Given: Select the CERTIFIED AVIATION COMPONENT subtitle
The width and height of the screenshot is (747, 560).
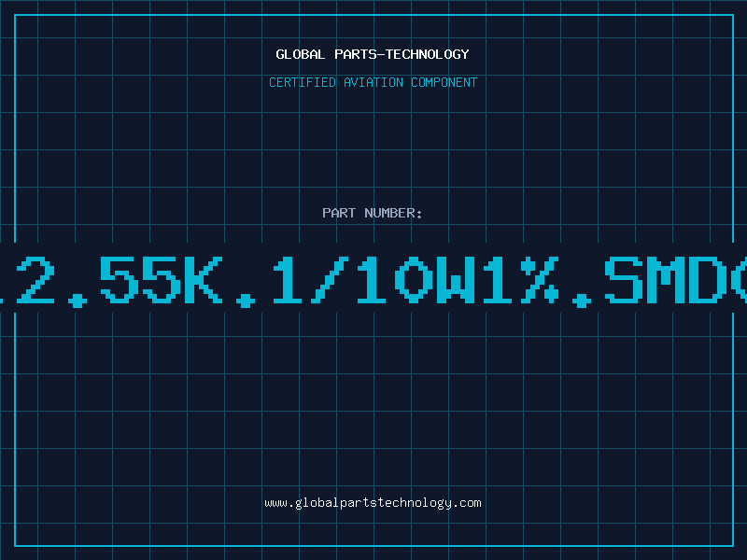Looking at the screenshot, I should tap(373, 82).
